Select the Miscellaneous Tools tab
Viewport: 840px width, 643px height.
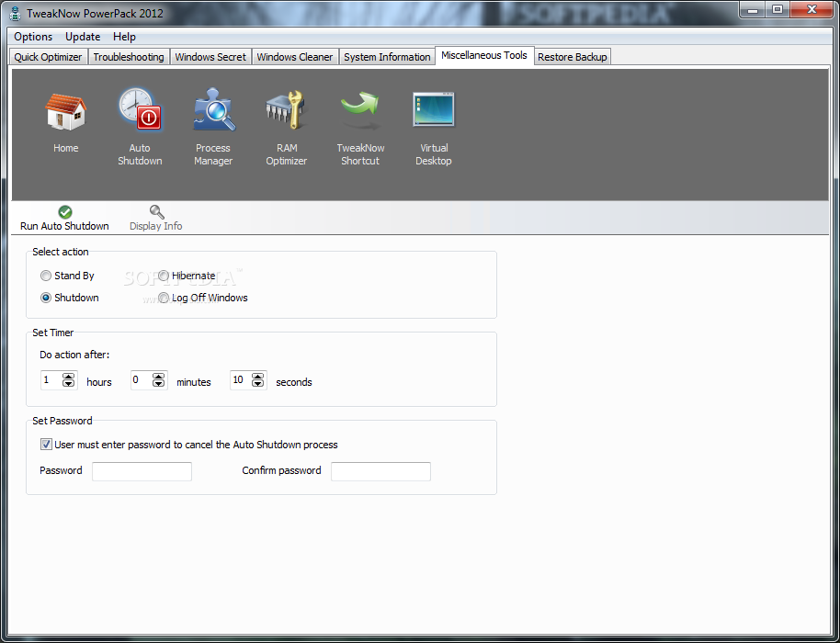[x=484, y=55]
